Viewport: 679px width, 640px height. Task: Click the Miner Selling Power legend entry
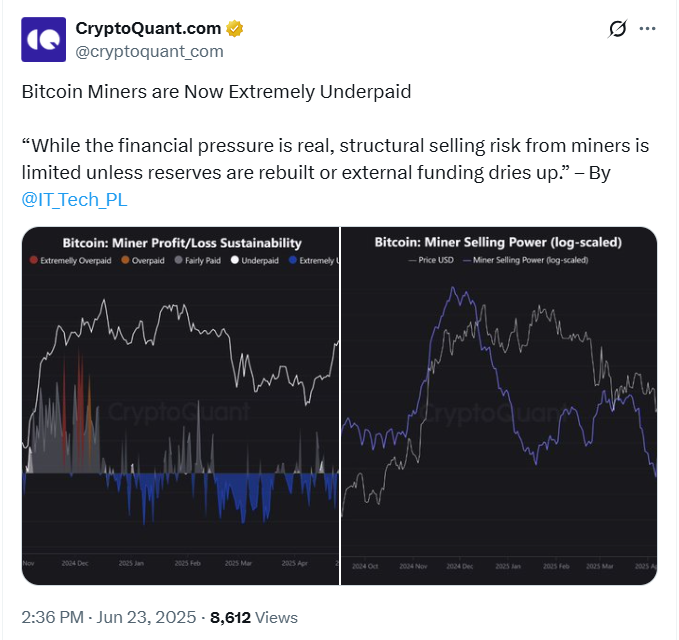pyautogui.click(x=530, y=260)
